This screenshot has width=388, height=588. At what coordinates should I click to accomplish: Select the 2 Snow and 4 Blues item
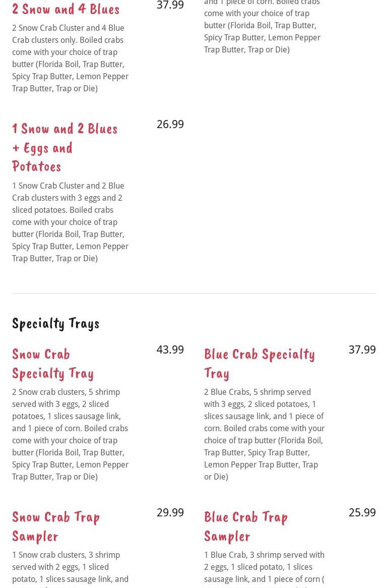pyautogui.click(x=66, y=9)
